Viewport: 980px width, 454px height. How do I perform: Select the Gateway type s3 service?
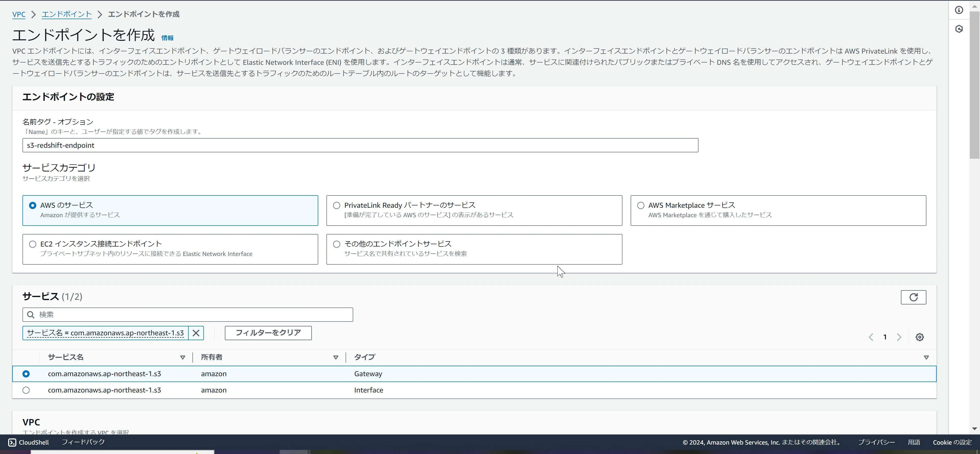tap(26, 374)
